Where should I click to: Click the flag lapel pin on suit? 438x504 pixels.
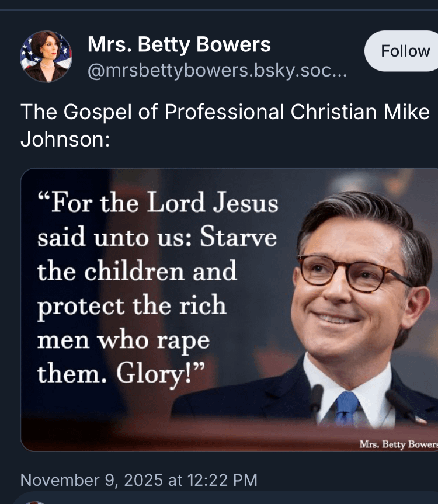point(420,419)
